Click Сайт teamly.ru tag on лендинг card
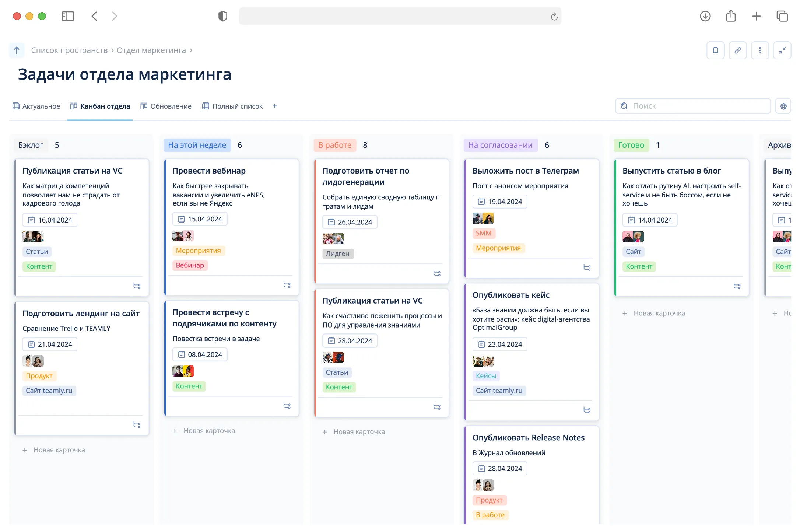Image resolution: width=800 pixels, height=532 pixels. tap(49, 391)
